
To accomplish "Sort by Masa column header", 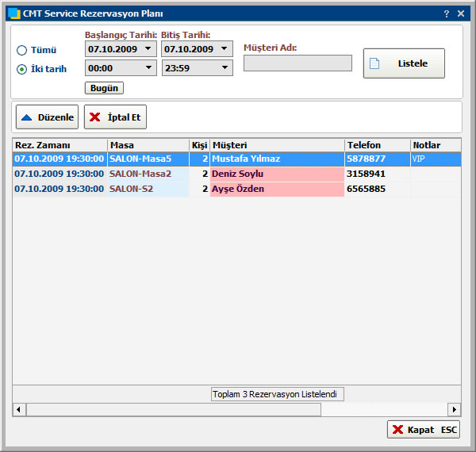I will coord(148,145).
